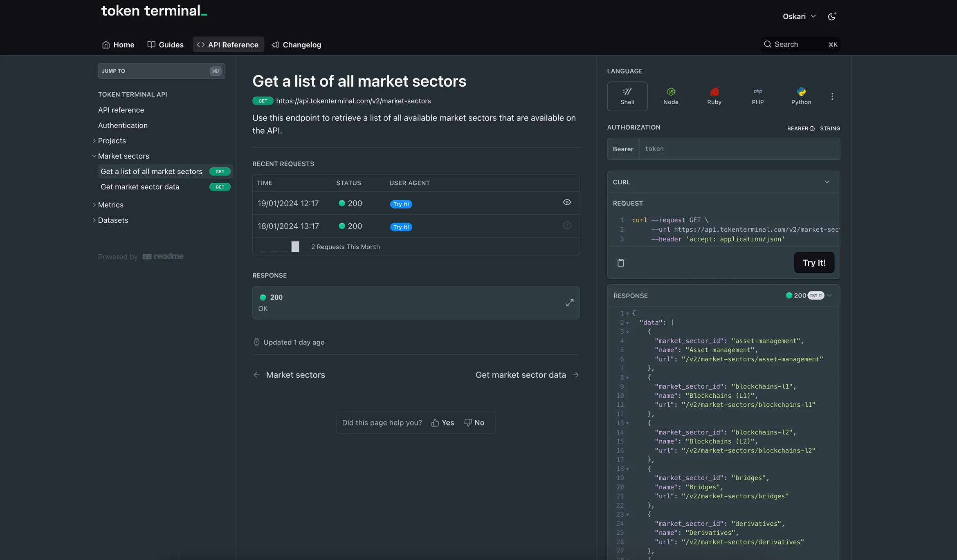Click the Jump To field
Viewport: 957px width, 560px height.
pyautogui.click(x=162, y=71)
